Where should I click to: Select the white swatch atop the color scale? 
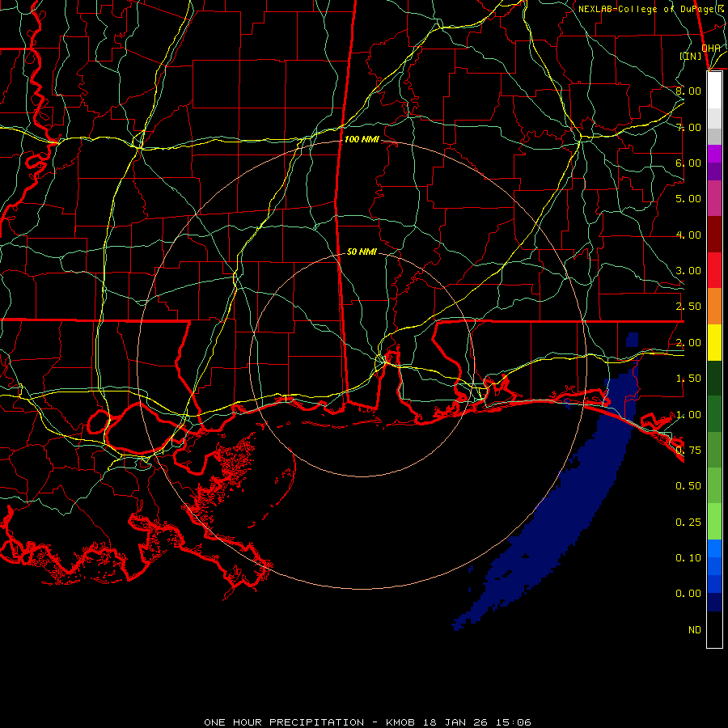pos(714,91)
